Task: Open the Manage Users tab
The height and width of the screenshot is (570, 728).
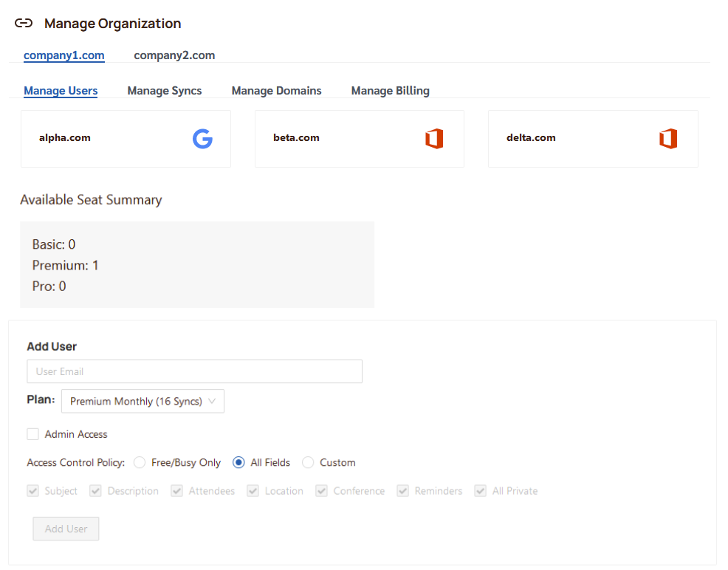Action: [x=61, y=91]
